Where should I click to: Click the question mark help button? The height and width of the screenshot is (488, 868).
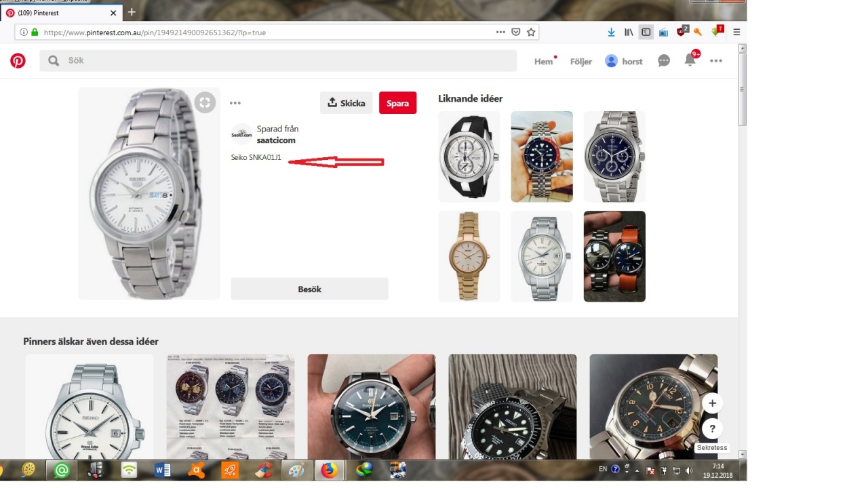click(x=712, y=429)
